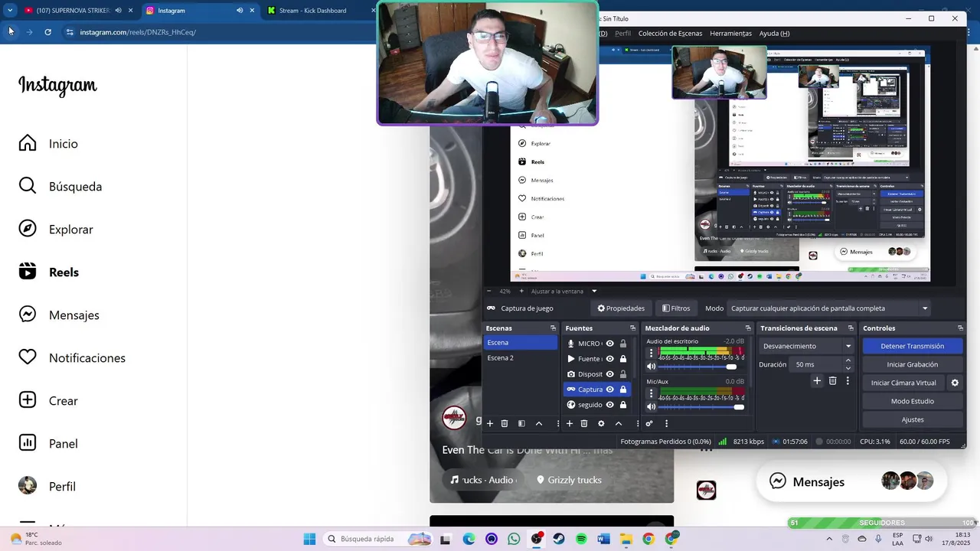Image resolution: width=980 pixels, height=551 pixels.
Task: Open Perfil avatar in Instagram sidebar
Action: click(28, 486)
